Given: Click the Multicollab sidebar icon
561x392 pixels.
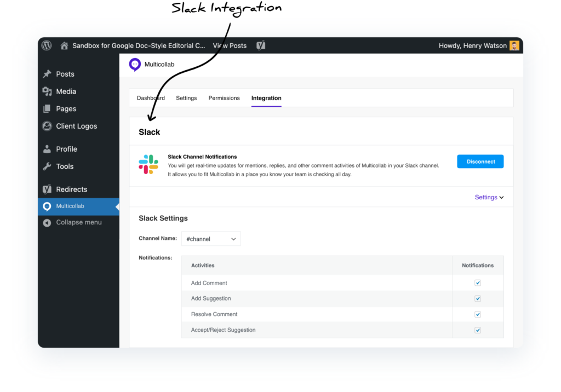Looking at the screenshot, I should click(47, 206).
